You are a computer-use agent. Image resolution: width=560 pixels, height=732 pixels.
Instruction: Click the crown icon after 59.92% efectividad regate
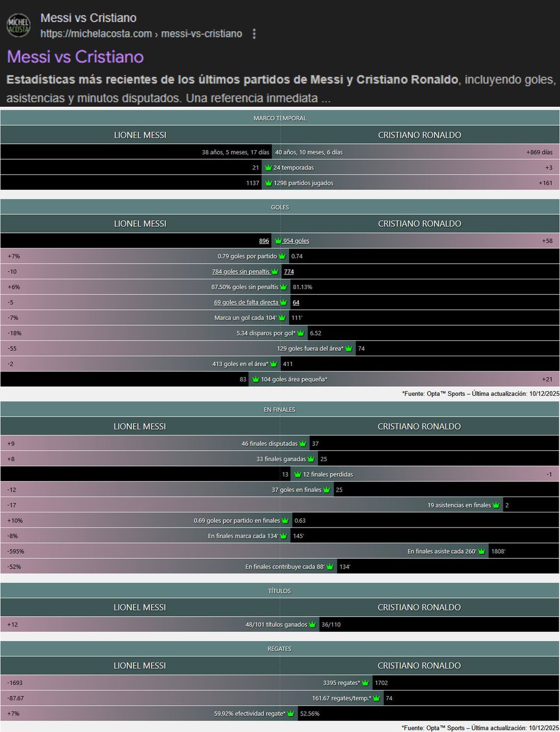tap(291, 713)
